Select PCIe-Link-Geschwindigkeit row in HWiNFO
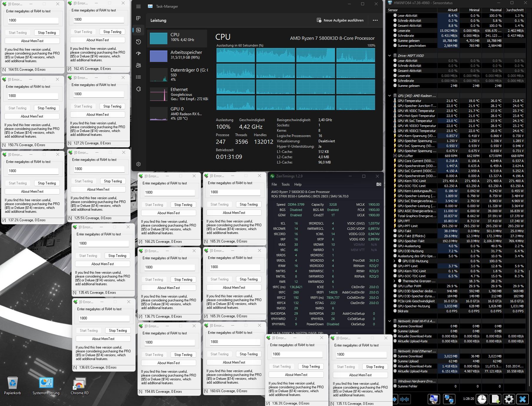The image size is (532, 406). (x=459, y=301)
